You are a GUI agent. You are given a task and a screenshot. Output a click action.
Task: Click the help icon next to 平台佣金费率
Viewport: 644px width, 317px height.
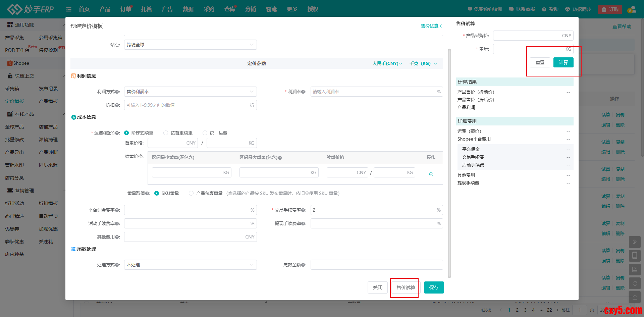117,210
